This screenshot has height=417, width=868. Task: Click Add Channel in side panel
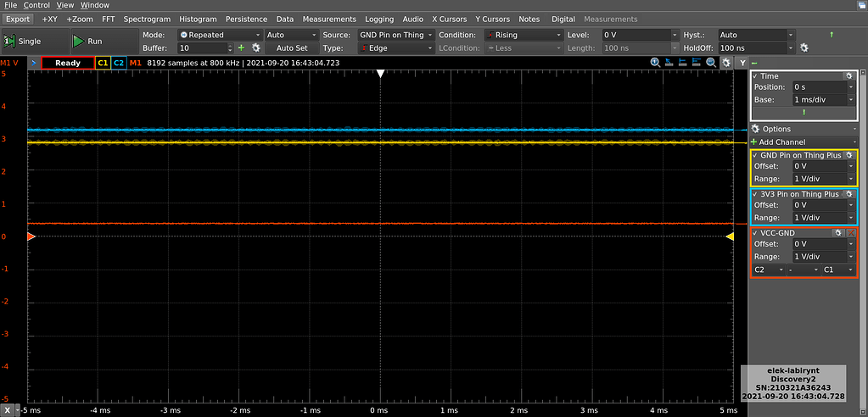coord(781,142)
